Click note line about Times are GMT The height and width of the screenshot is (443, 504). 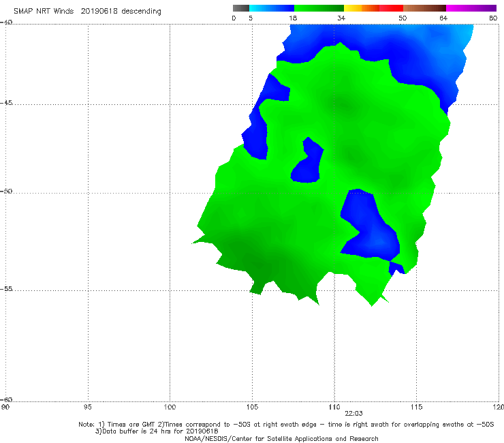coord(286,425)
